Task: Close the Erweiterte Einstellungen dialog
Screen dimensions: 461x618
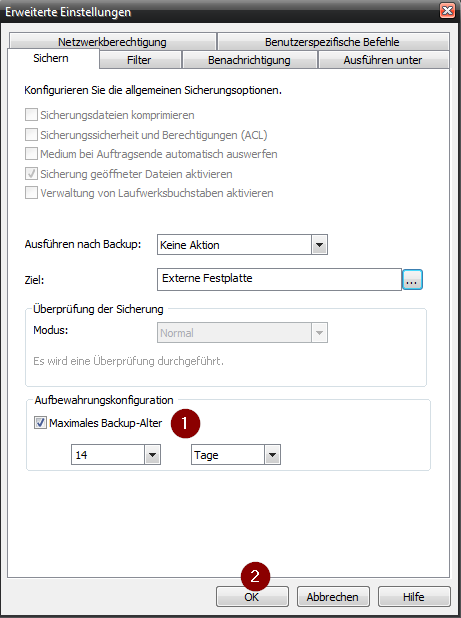Action: (x=447, y=11)
